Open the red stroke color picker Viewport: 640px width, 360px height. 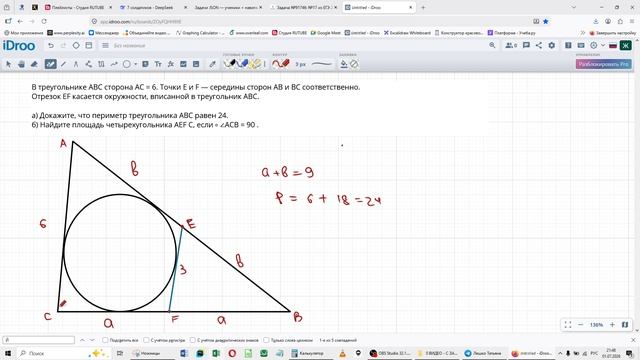coord(281,64)
